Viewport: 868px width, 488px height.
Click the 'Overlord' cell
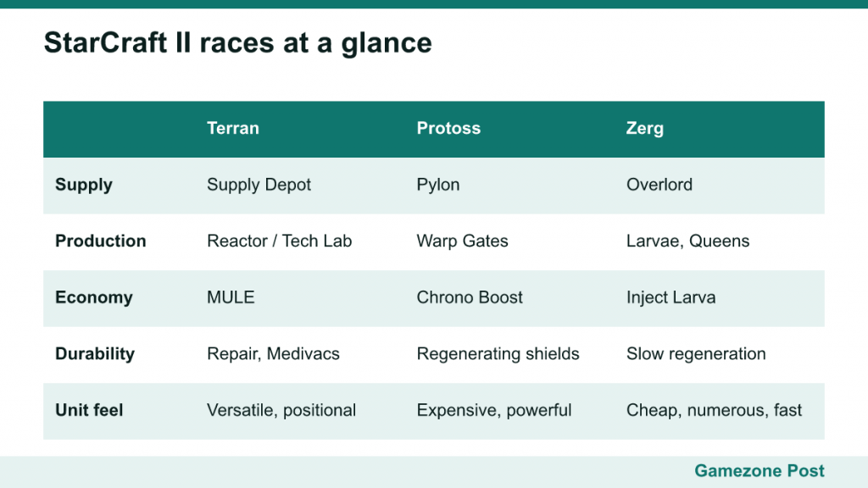[x=659, y=185]
